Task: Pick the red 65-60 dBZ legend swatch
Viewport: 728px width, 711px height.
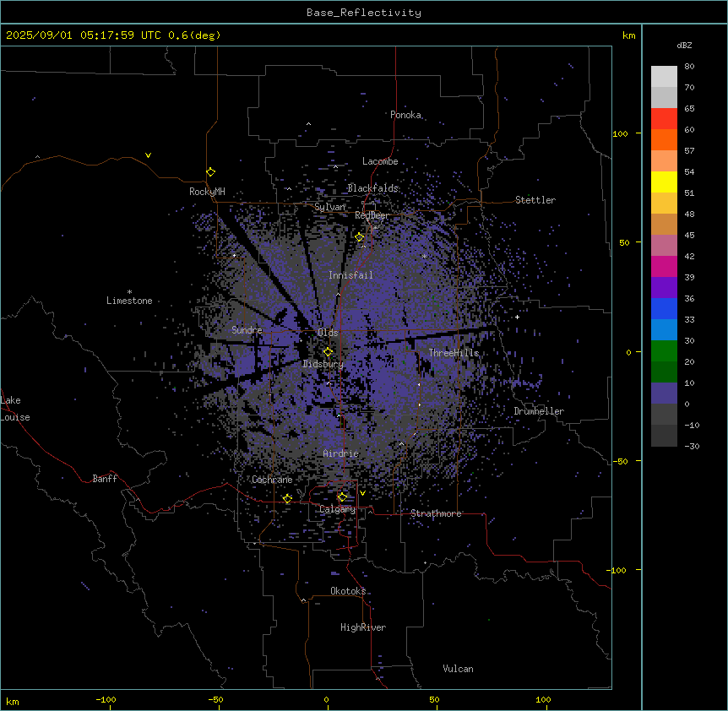Action: [x=664, y=118]
